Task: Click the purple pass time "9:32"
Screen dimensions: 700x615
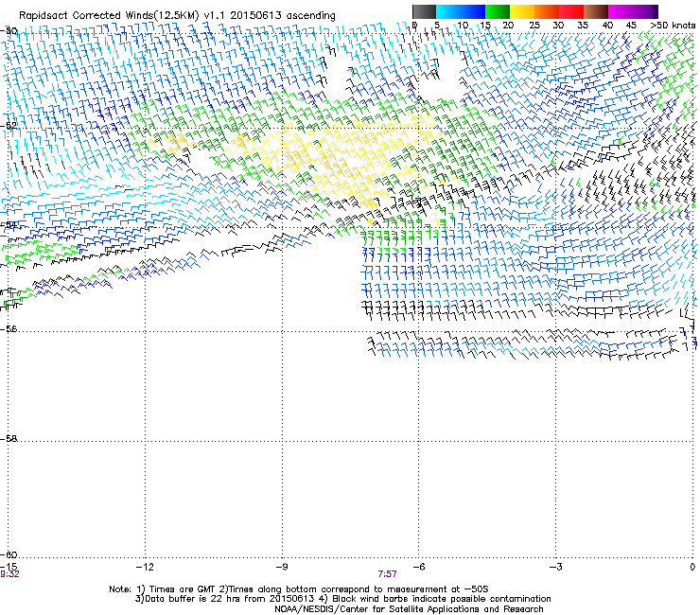Action: point(9,574)
